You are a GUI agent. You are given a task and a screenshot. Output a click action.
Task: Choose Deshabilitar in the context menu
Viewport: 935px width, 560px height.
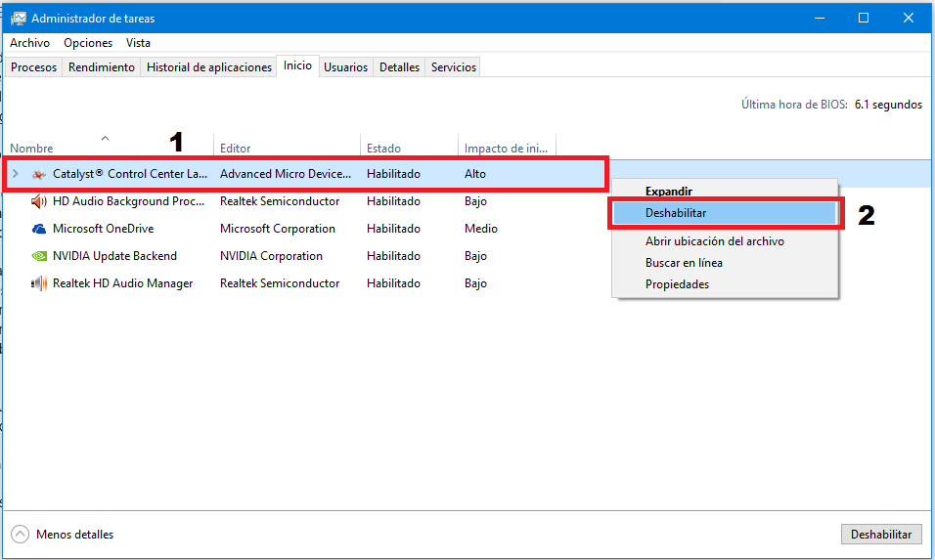pos(725,213)
